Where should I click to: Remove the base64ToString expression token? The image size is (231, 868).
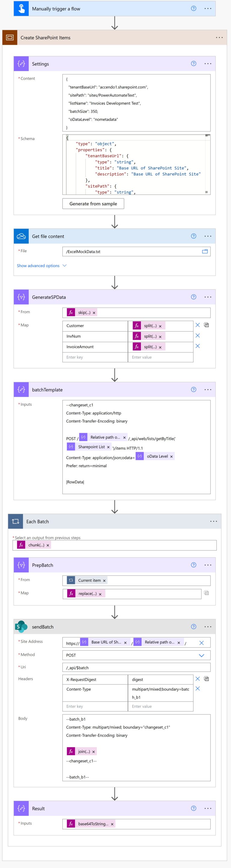(112, 824)
